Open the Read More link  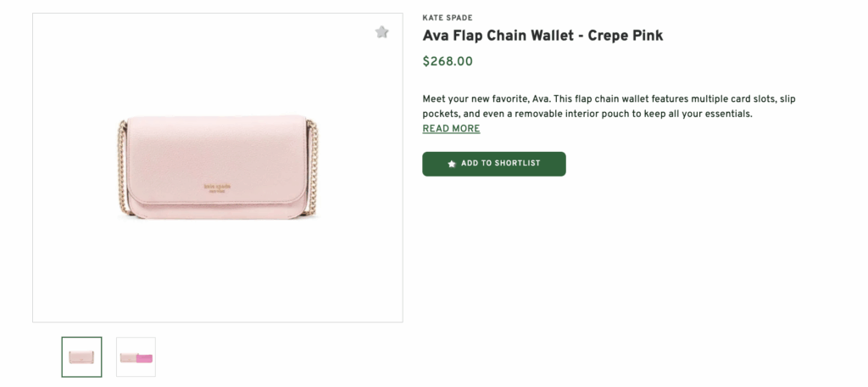(451, 129)
